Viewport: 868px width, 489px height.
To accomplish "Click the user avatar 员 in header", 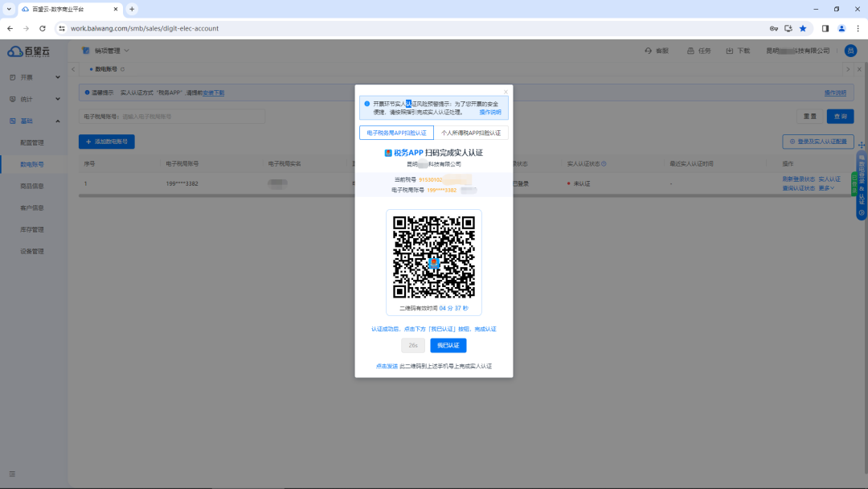I will [x=851, y=51].
